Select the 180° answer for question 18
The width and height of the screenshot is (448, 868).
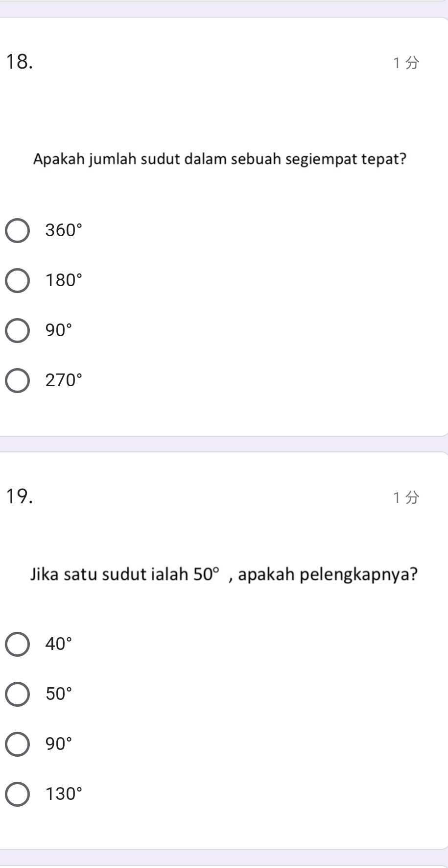click(18, 280)
